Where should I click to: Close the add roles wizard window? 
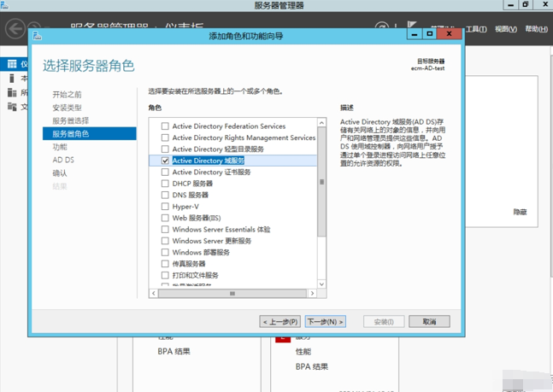point(449,34)
